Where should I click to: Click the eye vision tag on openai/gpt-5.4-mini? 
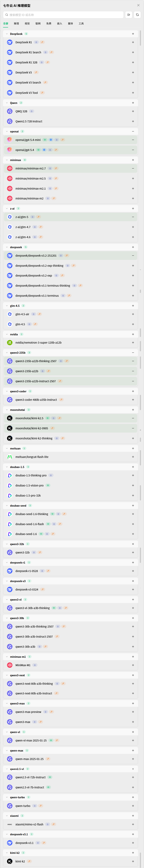pyautogui.click(x=45, y=140)
